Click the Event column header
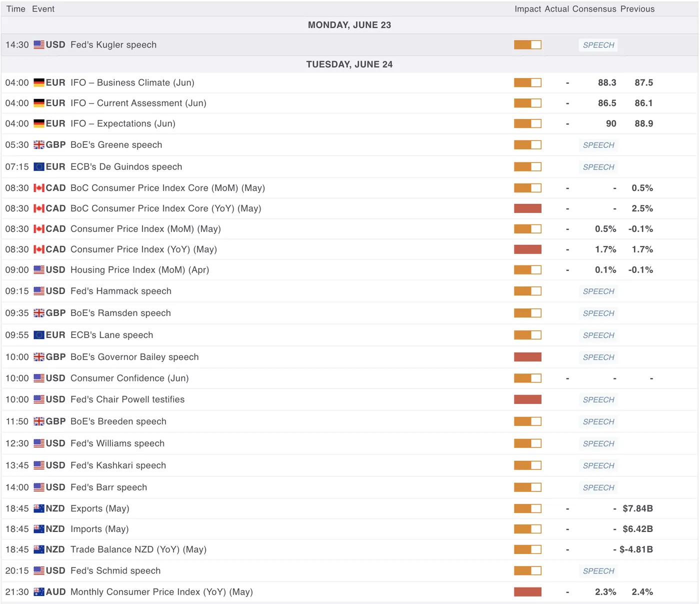The height and width of the screenshot is (604, 700). click(x=43, y=9)
